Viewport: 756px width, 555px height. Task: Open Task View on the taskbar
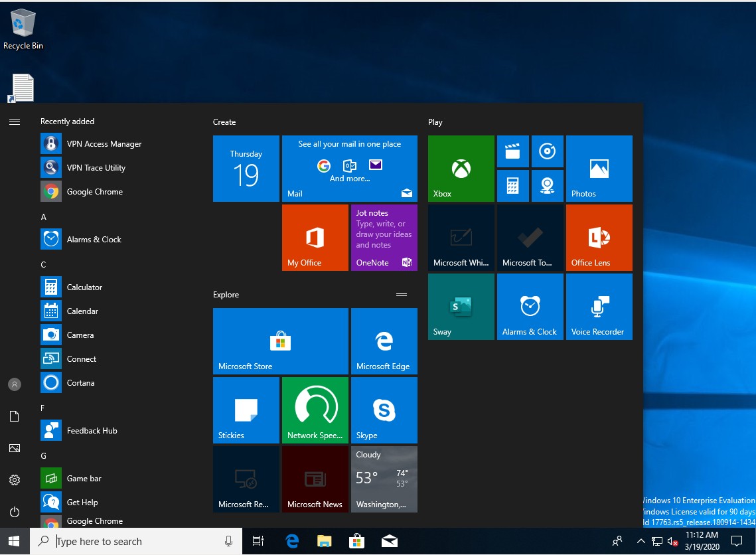click(x=258, y=541)
